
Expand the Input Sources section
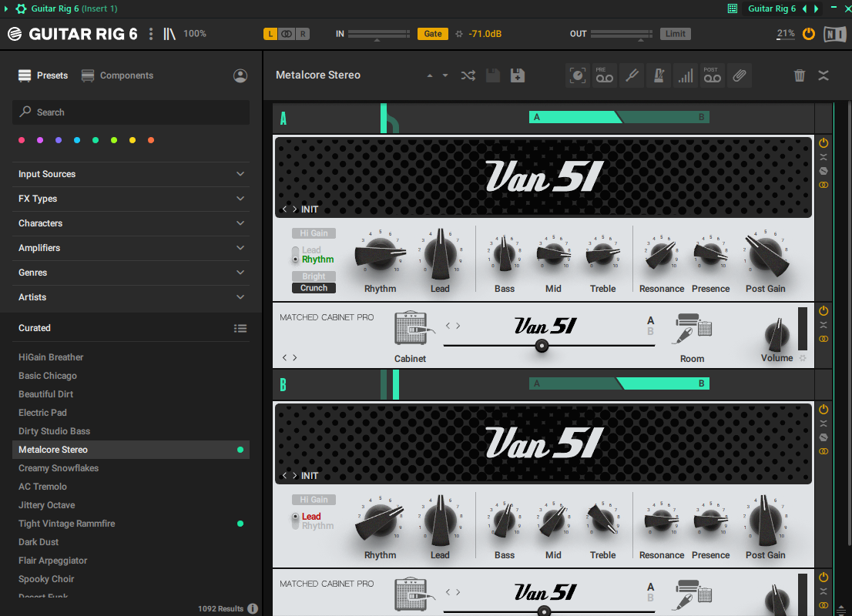[x=131, y=173]
